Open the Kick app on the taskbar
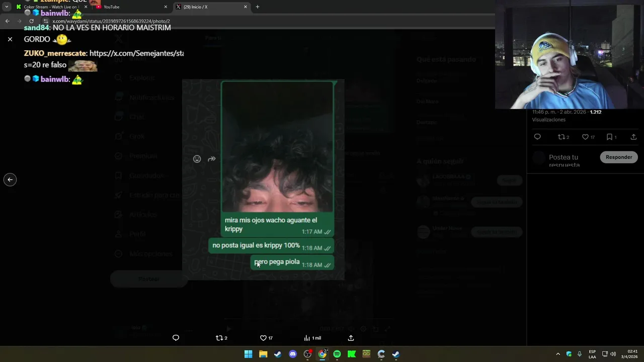This screenshot has width=644, height=362. 352,354
